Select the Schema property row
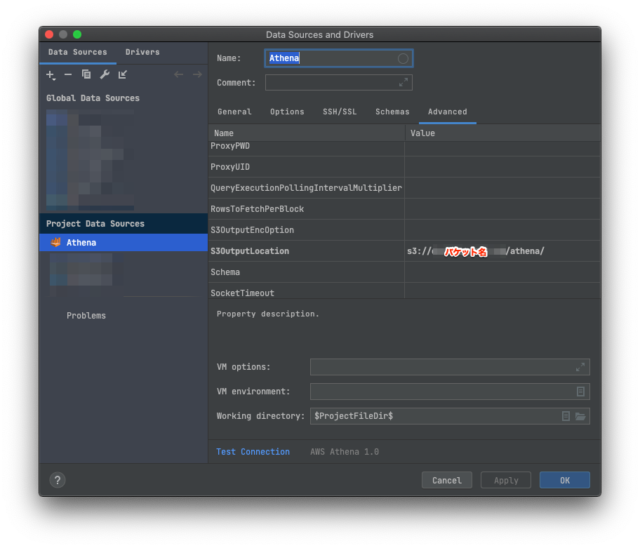640x548 pixels. coord(404,272)
